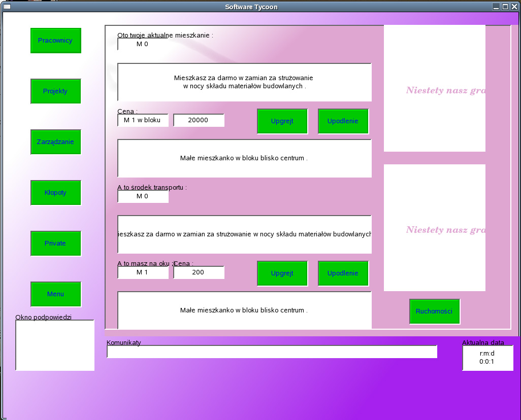Return to the Menu
This screenshot has width=521, height=420.
(55, 294)
